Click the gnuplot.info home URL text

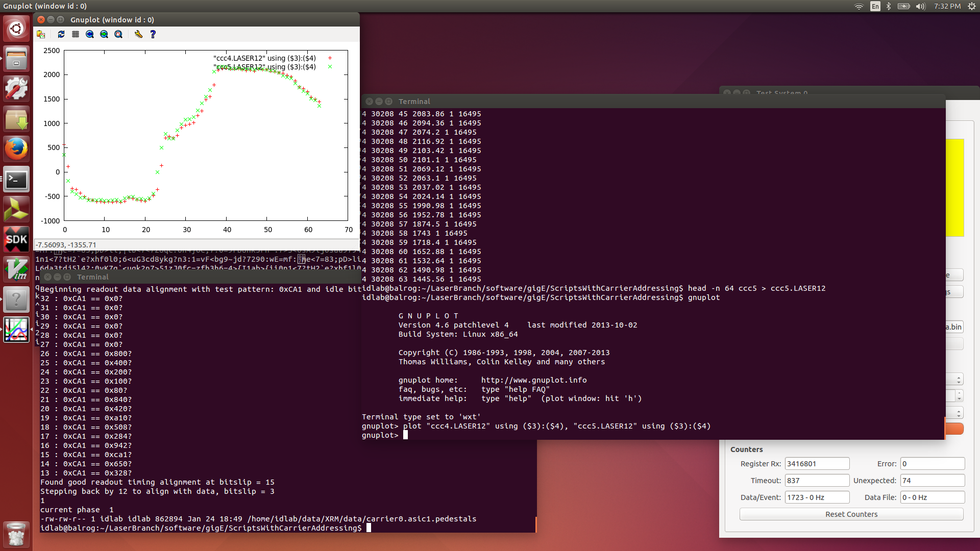pyautogui.click(x=534, y=380)
